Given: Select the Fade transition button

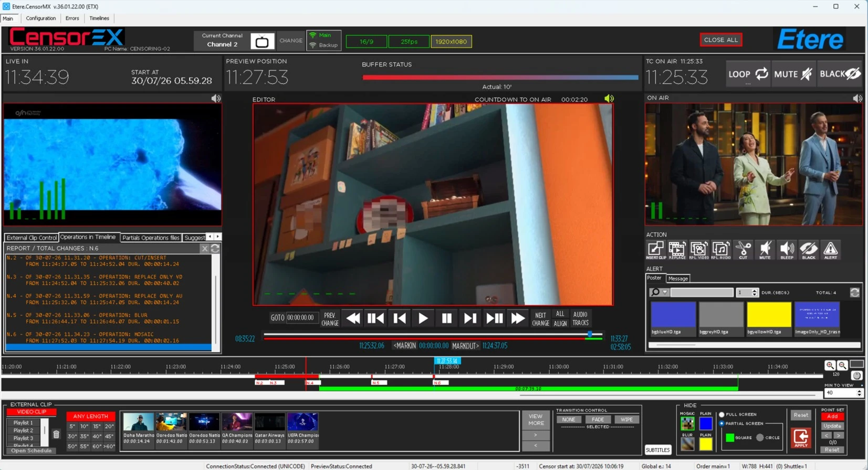Looking at the screenshot, I should (x=598, y=420).
